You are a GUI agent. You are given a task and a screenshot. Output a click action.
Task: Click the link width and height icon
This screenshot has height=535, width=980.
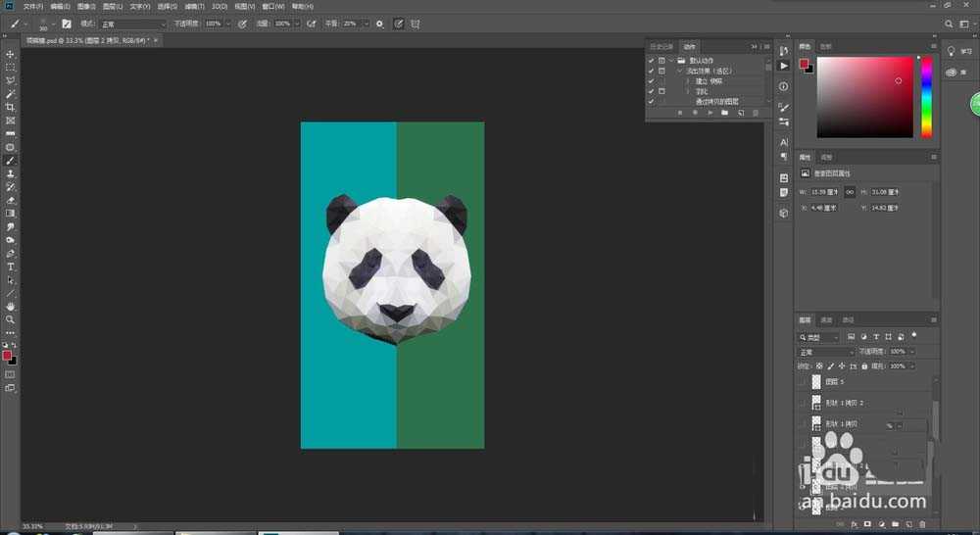point(849,191)
